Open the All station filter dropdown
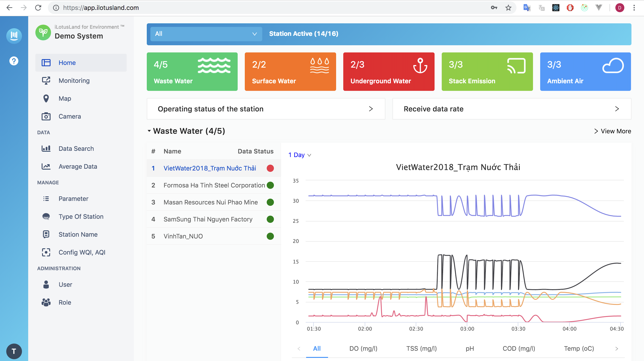Viewport: 644px width, 361px height. coord(206,34)
